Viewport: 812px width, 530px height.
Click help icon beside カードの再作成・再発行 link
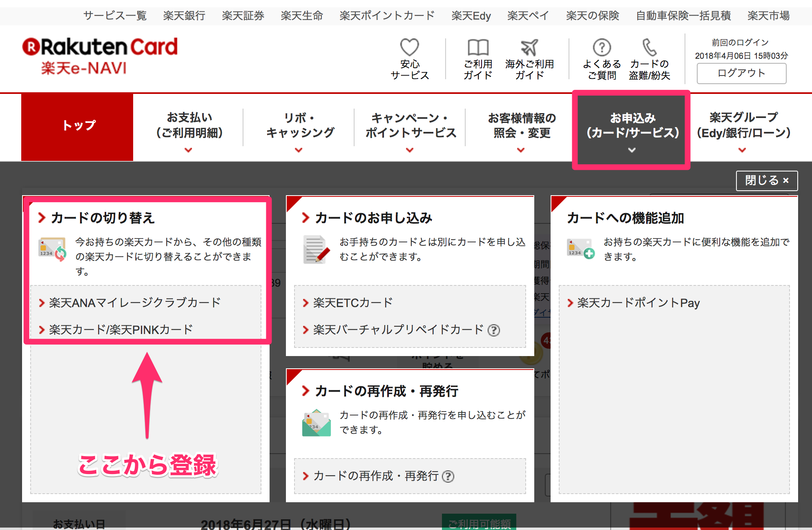pyautogui.click(x=448, y=477)
